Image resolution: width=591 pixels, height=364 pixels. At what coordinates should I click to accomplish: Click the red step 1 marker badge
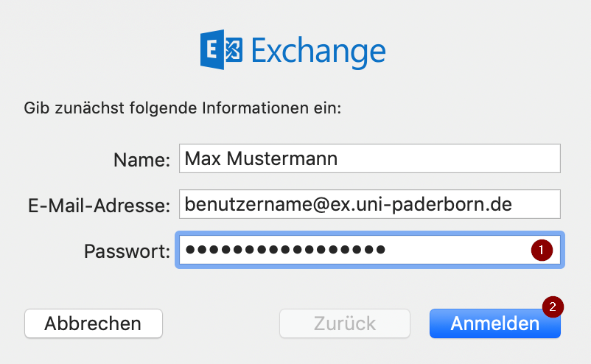[542, 250]
